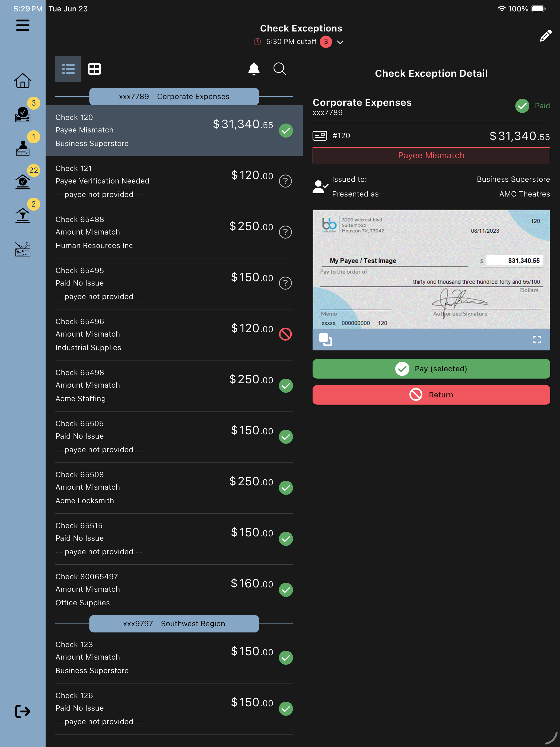Select Check 65496 Industrial Supplies row

[174, 335]
